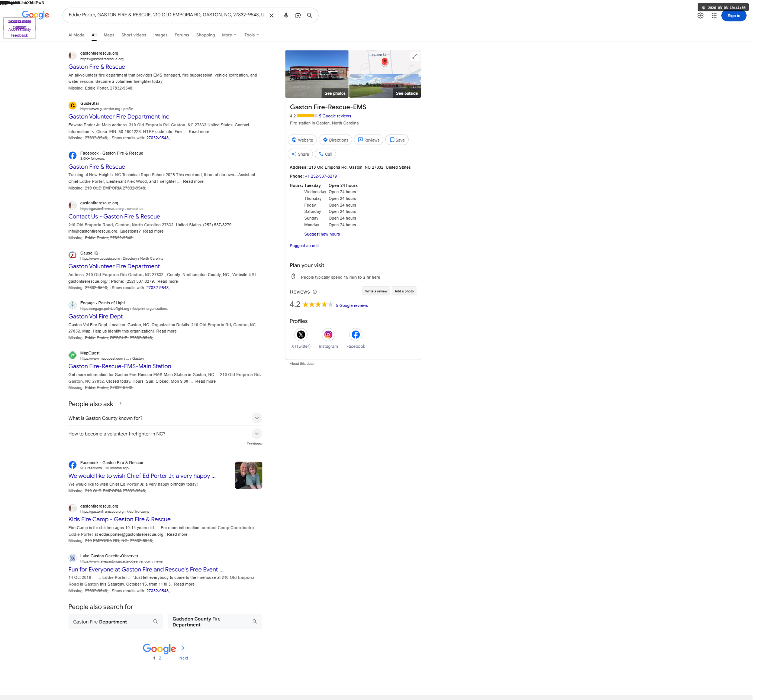This screenshot has width=757, height=700.
Task: Open the Instagram profile icon
Action: coord(328,335)
